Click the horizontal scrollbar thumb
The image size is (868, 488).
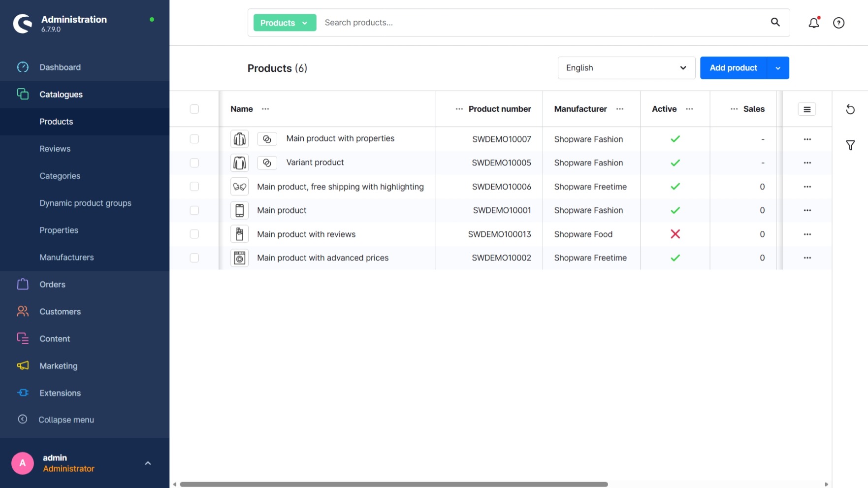point(394,484)
